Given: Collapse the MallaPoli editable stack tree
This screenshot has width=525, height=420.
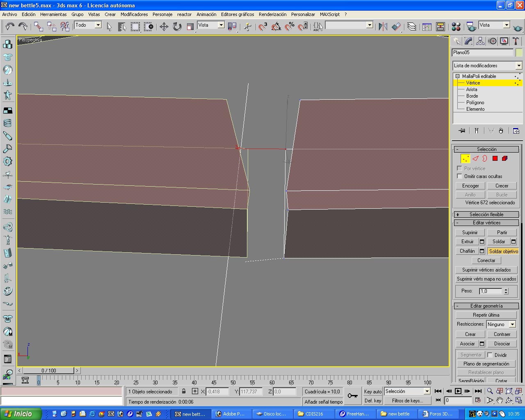Looking at the screenshot, I should (x=458, y=76).
